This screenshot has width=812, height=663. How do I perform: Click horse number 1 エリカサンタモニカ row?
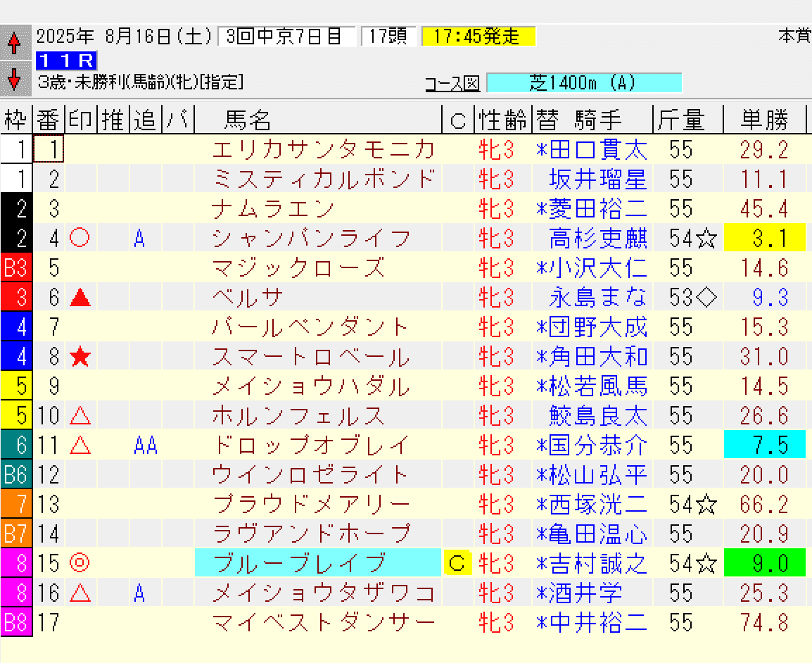click(324, 149)
